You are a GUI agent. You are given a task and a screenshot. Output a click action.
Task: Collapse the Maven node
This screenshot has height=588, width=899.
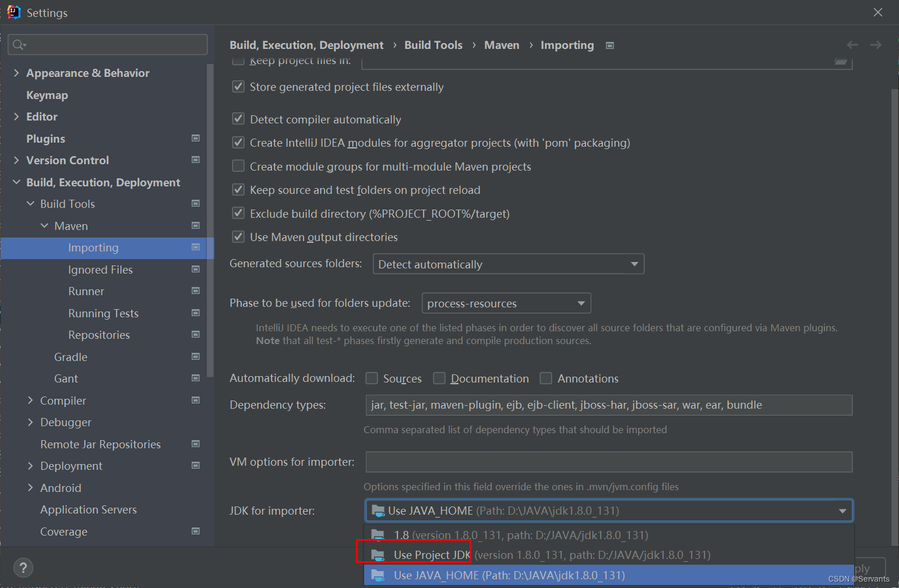[x=44, y=226]
